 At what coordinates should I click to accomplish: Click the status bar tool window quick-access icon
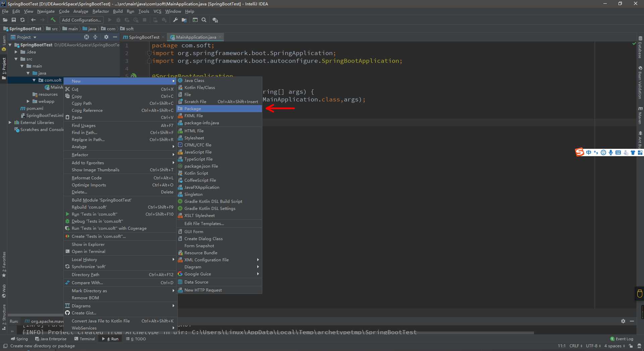coord(5,346)
